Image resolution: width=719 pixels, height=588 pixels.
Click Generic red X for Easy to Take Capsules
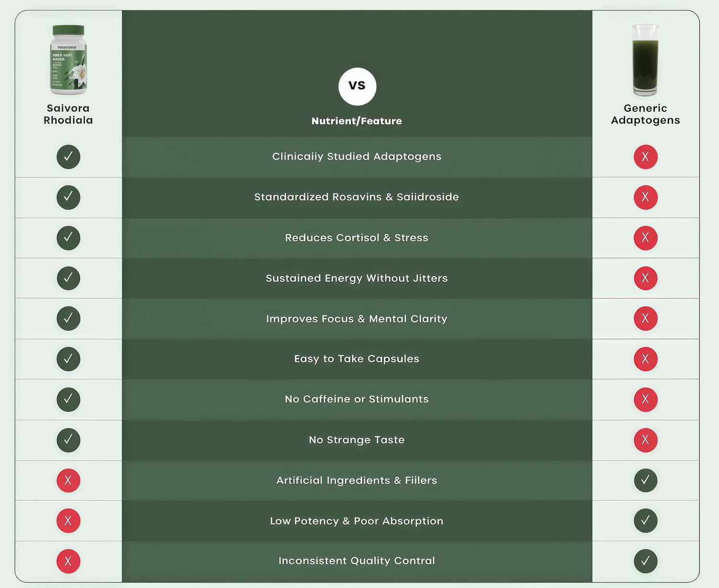click(x=645, y=359)
